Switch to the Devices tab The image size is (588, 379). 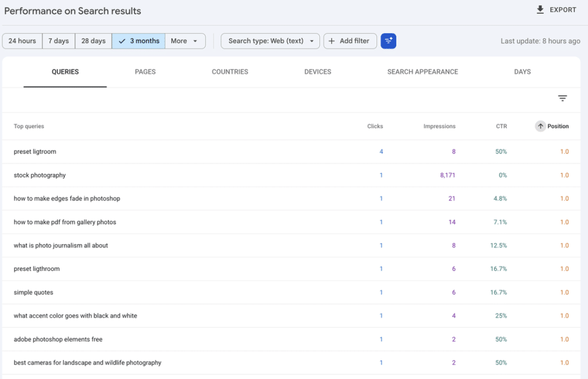pos(318,72)
